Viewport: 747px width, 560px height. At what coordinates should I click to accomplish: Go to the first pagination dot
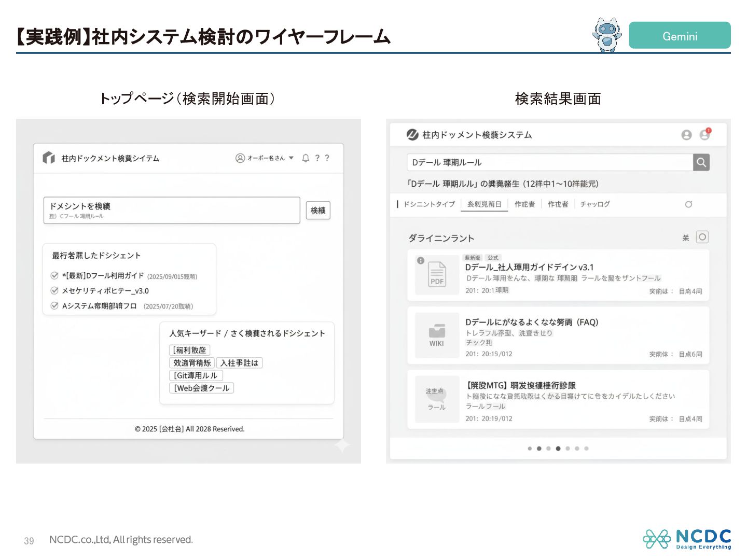[530, 449]
